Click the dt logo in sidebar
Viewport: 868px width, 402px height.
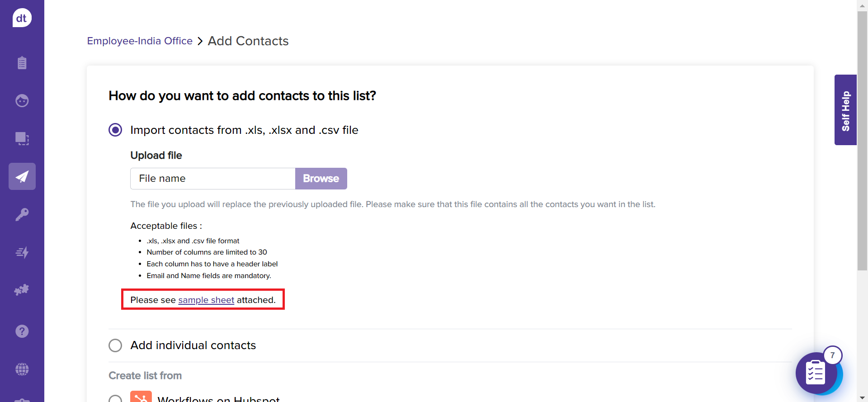point(22,18)
